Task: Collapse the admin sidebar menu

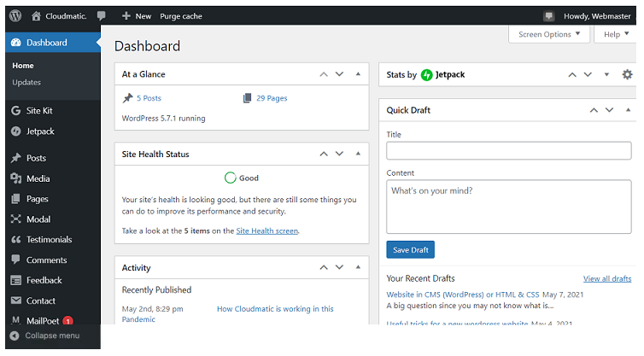Action: (x=53, y=336)
